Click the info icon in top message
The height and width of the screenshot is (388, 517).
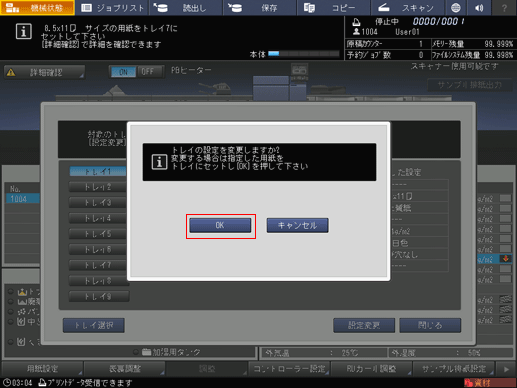tap(24, 31)
